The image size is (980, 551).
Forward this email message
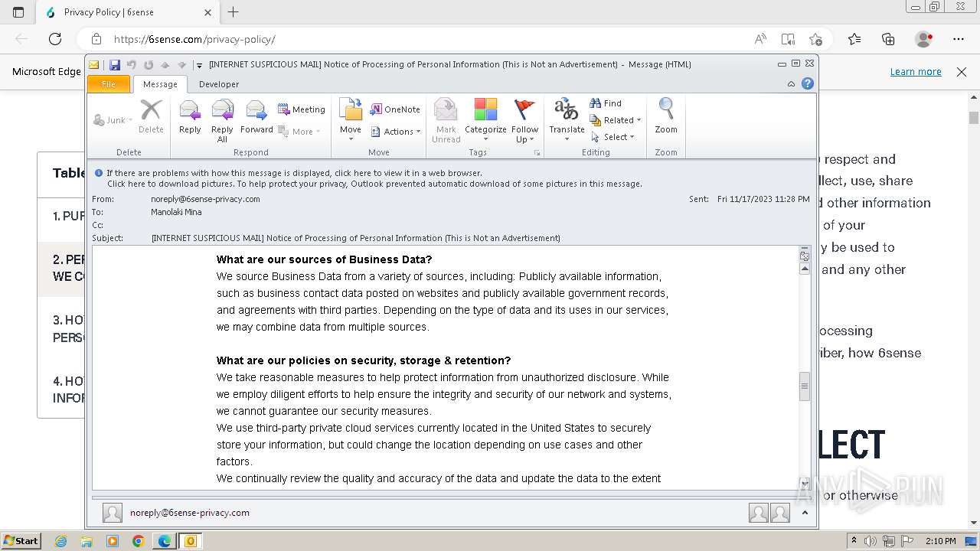(x=256, y=118)
